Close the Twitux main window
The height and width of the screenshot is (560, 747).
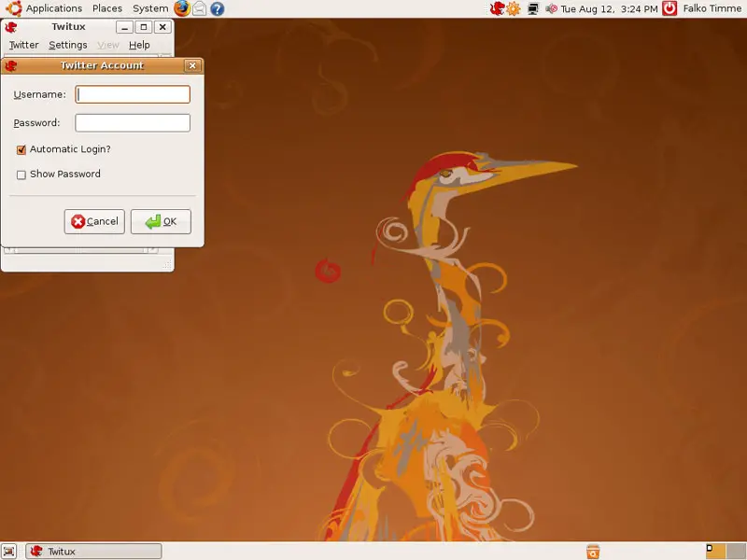(x=162, y=27)
